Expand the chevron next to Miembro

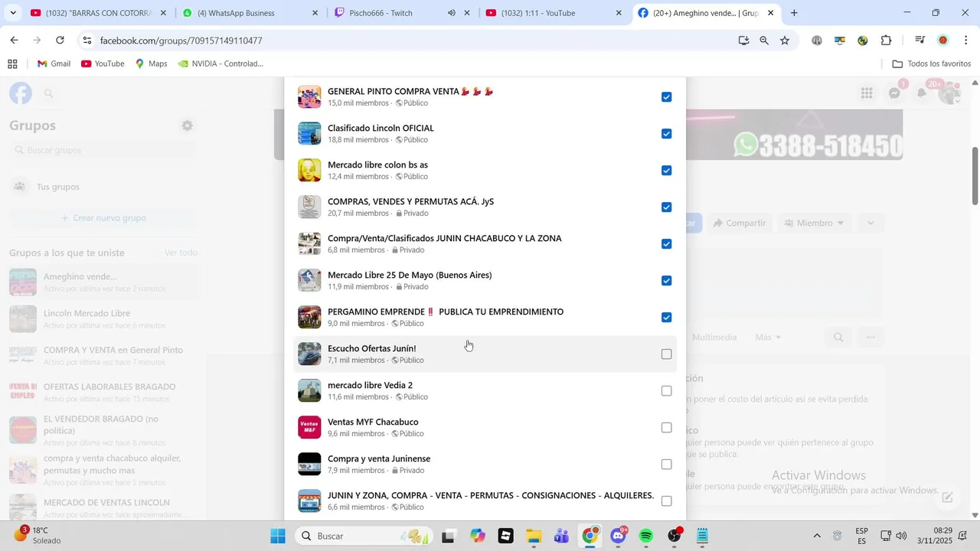(x=871, y=223)
